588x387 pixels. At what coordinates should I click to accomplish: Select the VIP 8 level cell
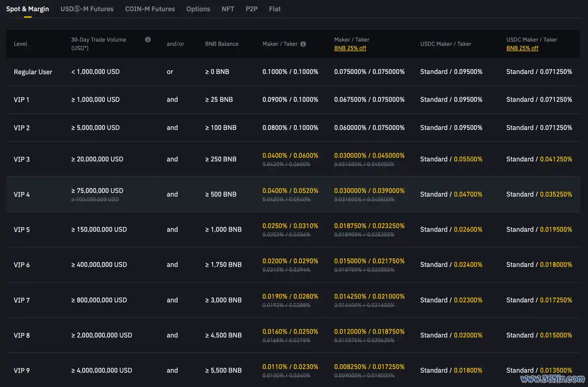22,335
